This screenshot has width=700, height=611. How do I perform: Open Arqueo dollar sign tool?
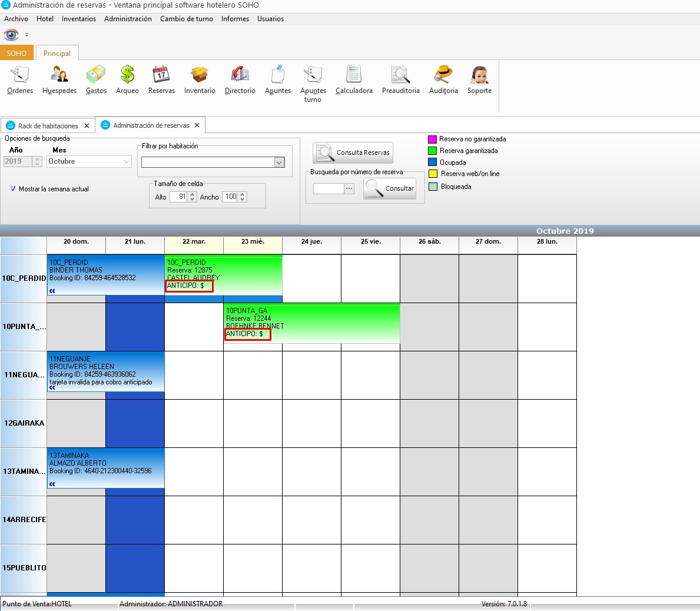[127, 80]
